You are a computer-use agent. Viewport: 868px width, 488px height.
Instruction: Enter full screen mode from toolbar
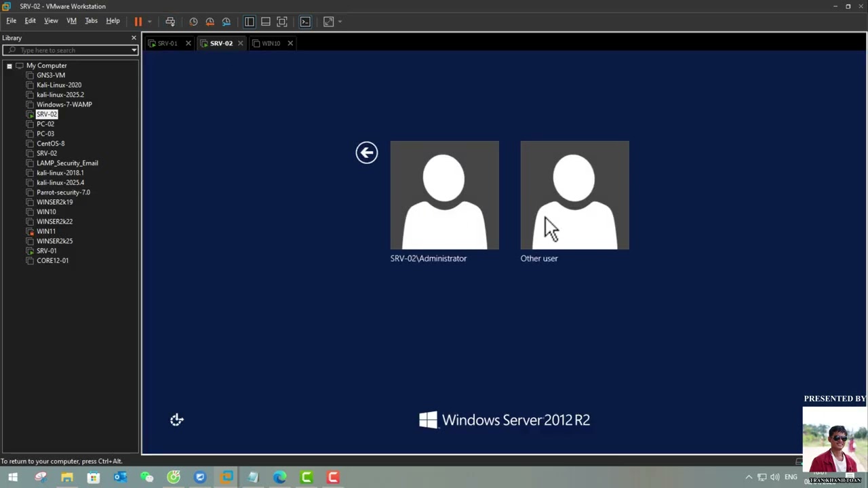coord(282,22)
